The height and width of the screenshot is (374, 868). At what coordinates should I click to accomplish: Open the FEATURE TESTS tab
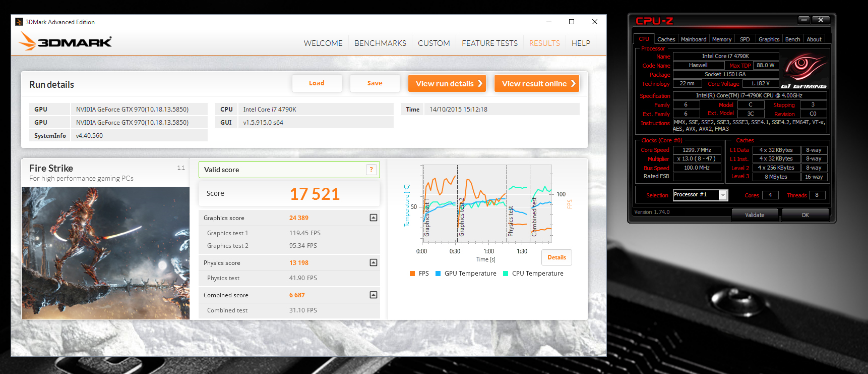coord(489,43)
